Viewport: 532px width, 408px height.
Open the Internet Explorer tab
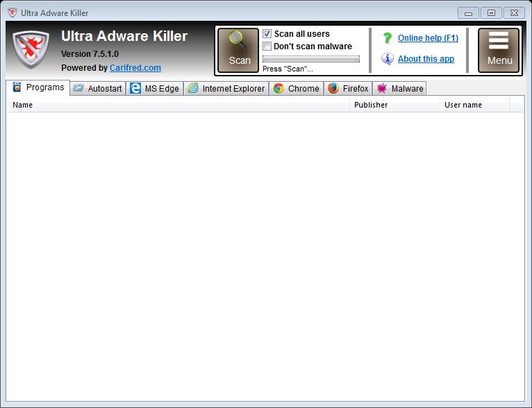coord(226,88)
